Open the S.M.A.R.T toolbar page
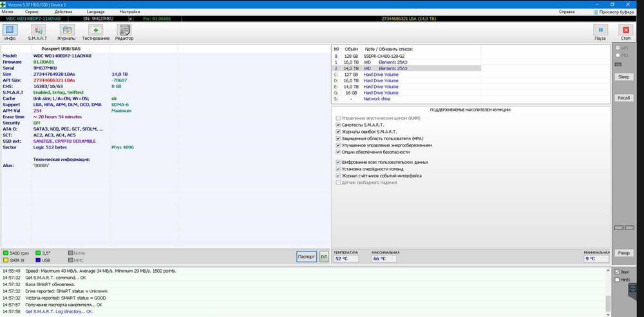Viewport: 644px width, 317px height. [38, 32]
